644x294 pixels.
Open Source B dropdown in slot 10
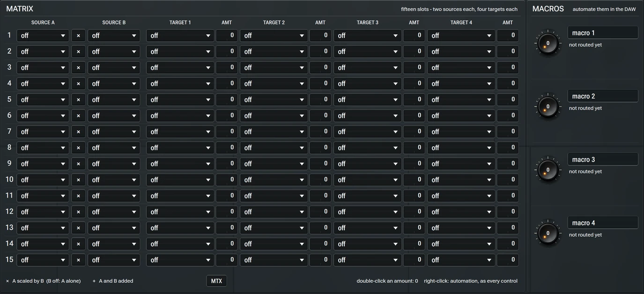(x=114, y=180)
